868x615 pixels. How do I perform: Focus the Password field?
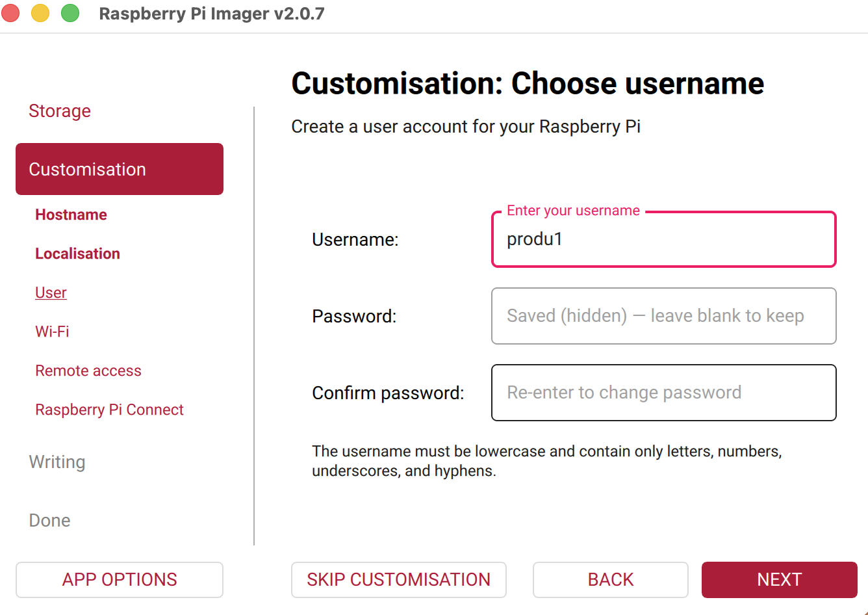coord(663,316)
